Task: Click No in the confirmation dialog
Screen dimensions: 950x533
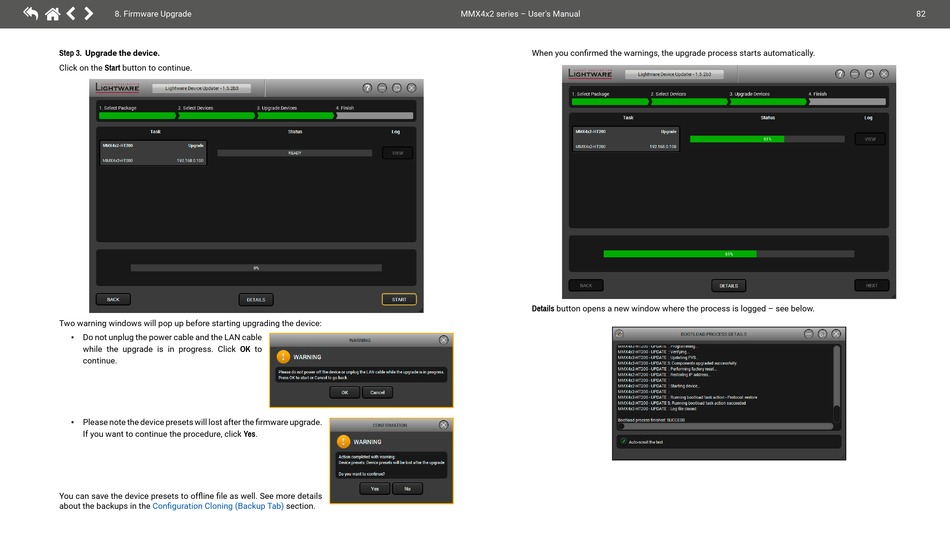Action: [x=408, y=489]
